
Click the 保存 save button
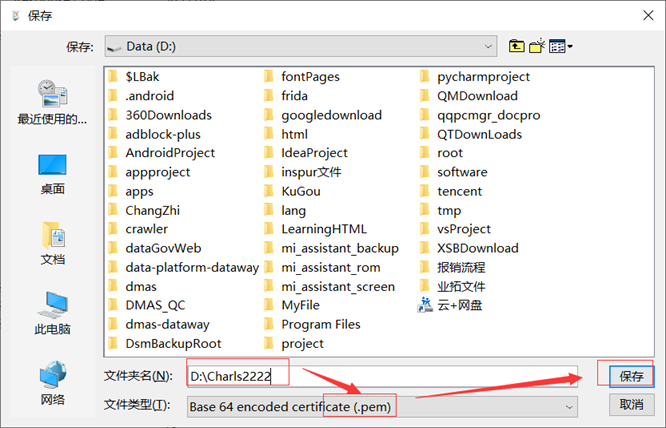tap(631, 376)
